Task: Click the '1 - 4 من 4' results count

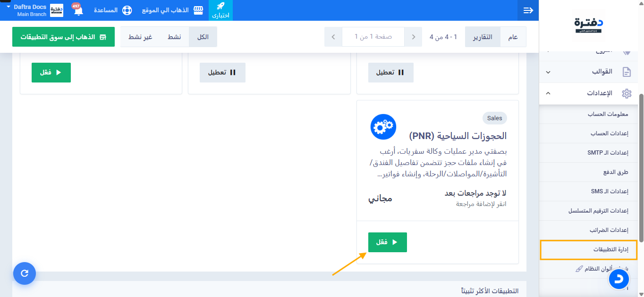Action: [x=443, y=37]
